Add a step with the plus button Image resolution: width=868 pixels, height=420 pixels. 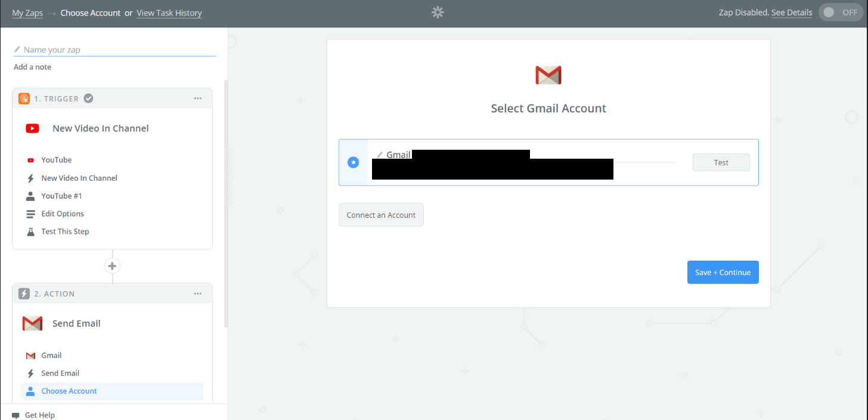coord(112,265)
